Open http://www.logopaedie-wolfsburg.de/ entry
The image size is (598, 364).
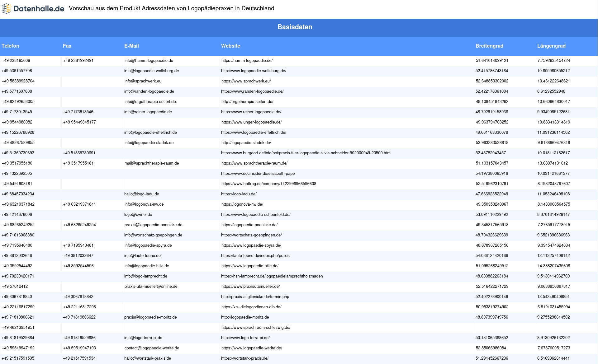(x=254, y=71)
